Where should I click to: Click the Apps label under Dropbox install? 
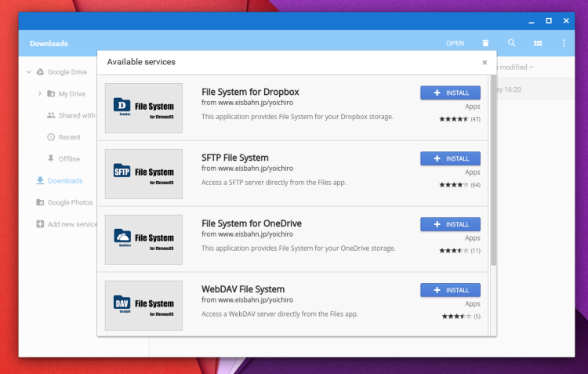473,107
